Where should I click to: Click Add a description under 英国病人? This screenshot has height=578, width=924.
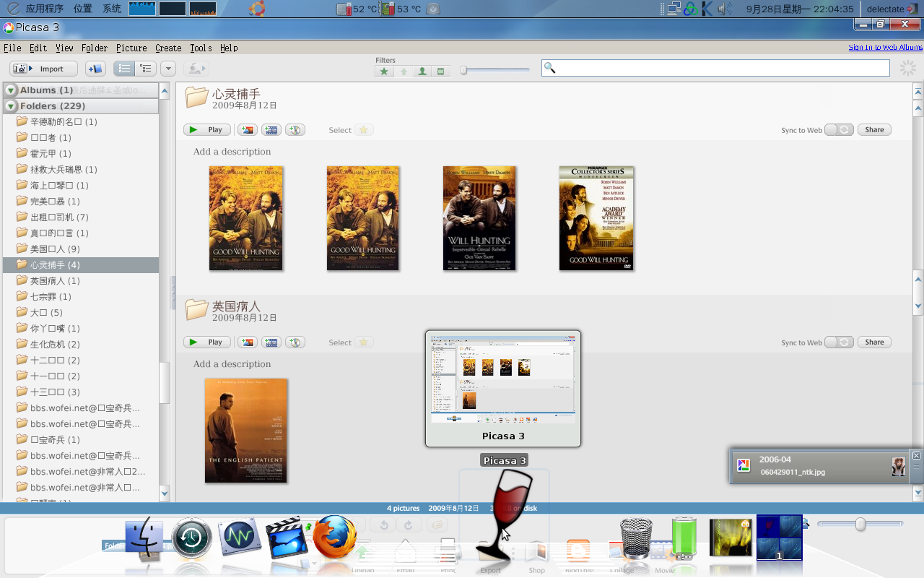[x=232, y=364]
